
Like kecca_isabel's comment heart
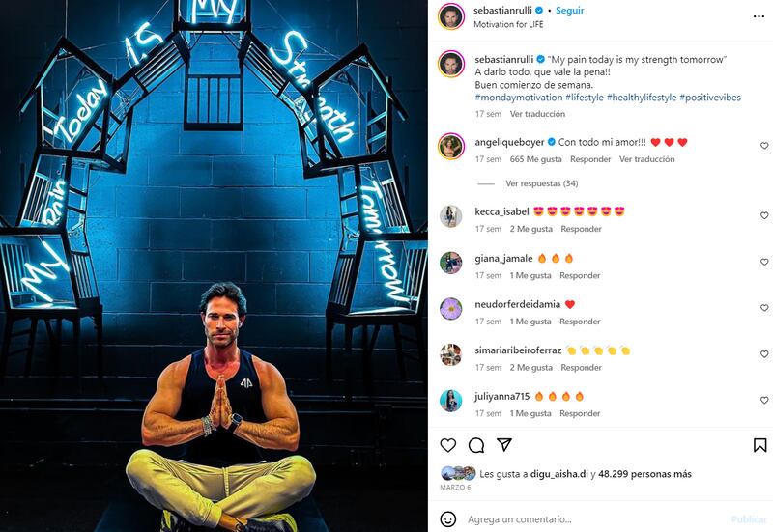click(x=764, y=215)
